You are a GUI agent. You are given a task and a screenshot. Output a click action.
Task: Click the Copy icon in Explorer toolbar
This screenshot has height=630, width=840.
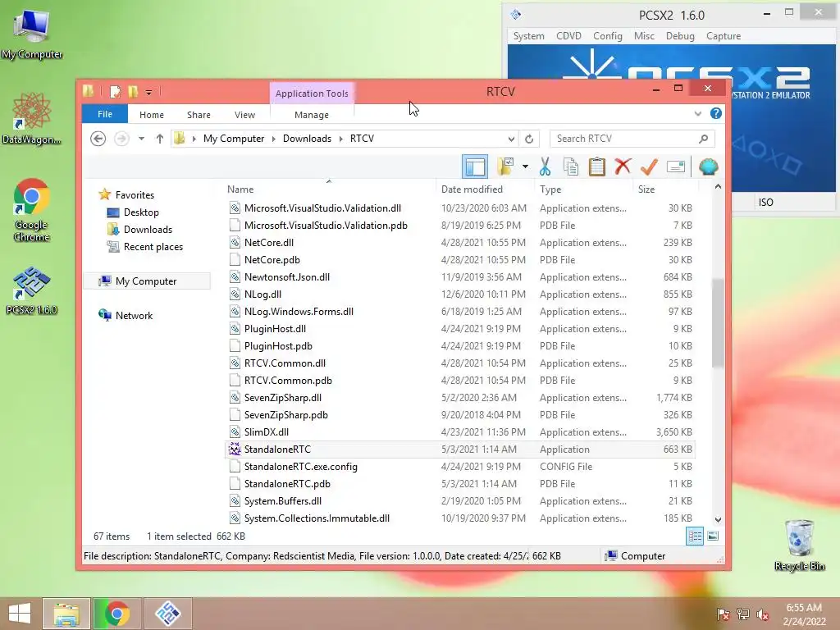(x=571, y=167)
